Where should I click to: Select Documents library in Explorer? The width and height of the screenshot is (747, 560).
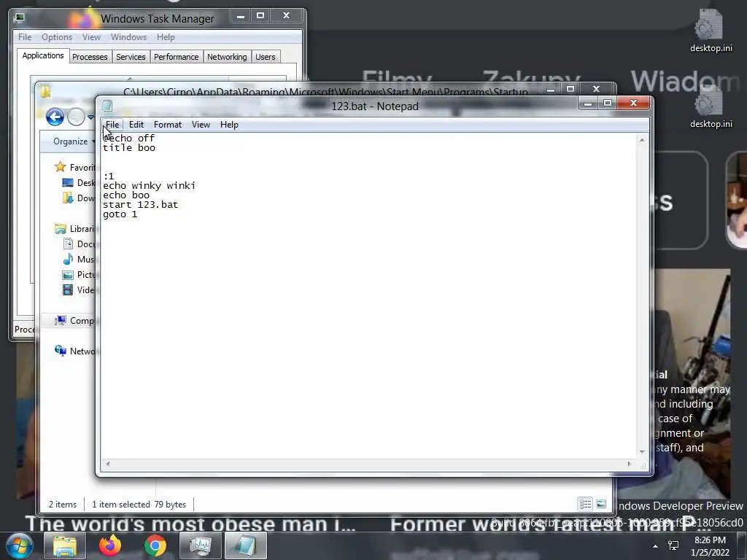(x=79, y=244)
